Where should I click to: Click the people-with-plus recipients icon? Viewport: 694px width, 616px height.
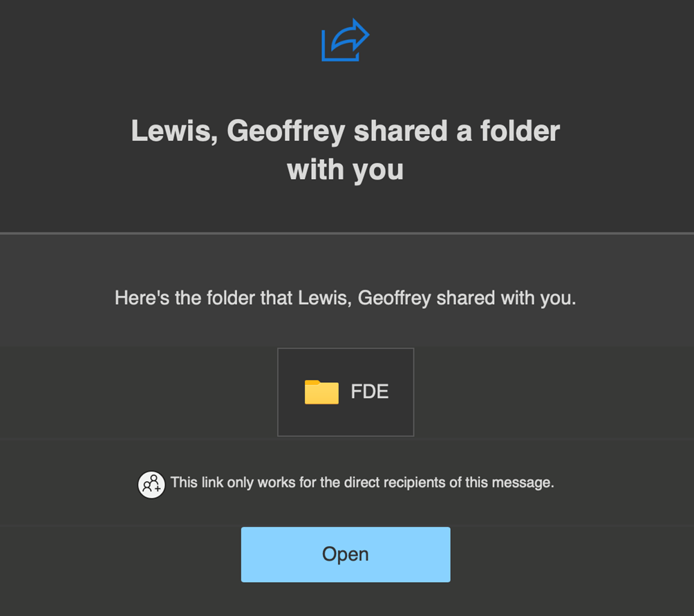(x=151, y=485)
